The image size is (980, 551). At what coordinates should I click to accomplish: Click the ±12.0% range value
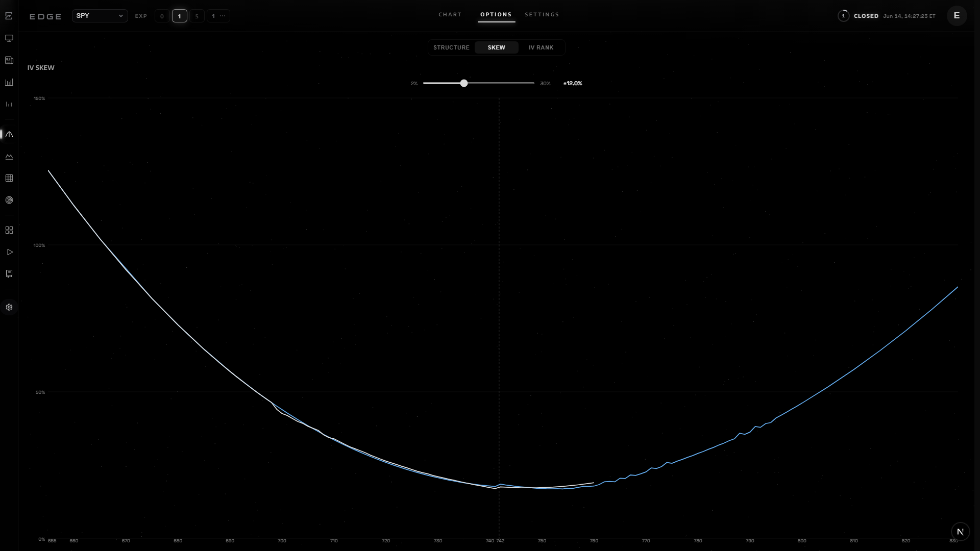(573, 84)
